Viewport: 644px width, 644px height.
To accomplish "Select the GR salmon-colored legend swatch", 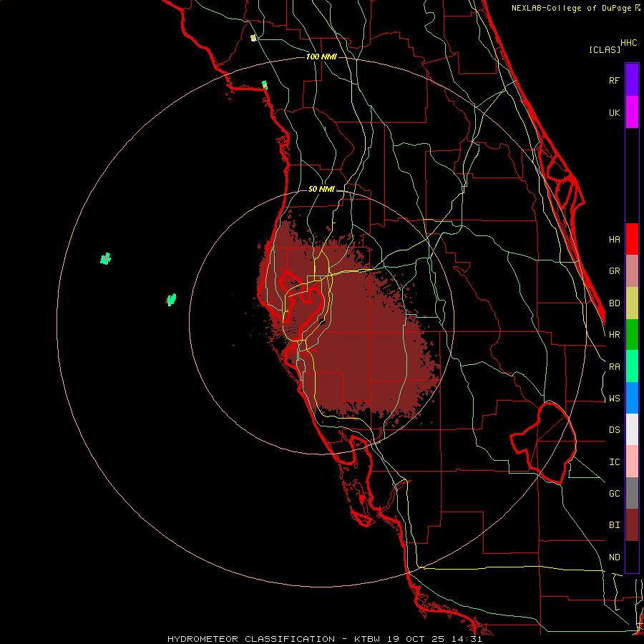I will pyautogui.click(x=632, y=271).
